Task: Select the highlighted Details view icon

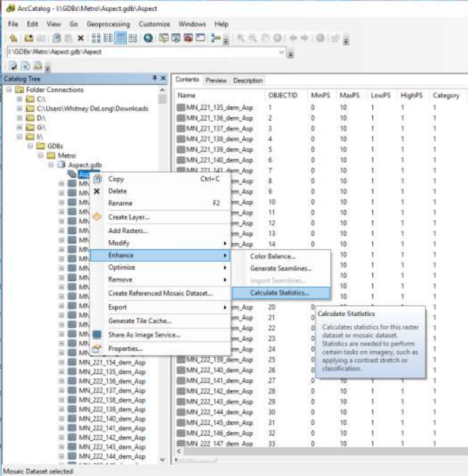Action: (x=120, y=38)
